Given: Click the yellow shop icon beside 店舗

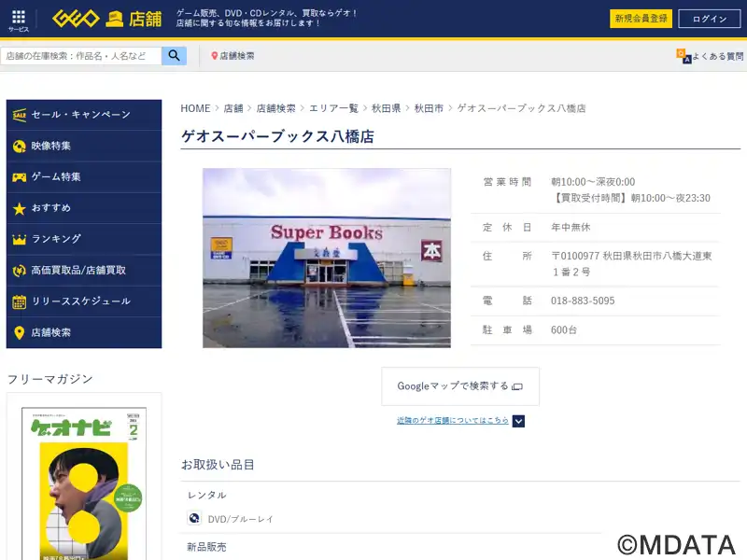Looking at the screenshot, I should coord(114,19).
